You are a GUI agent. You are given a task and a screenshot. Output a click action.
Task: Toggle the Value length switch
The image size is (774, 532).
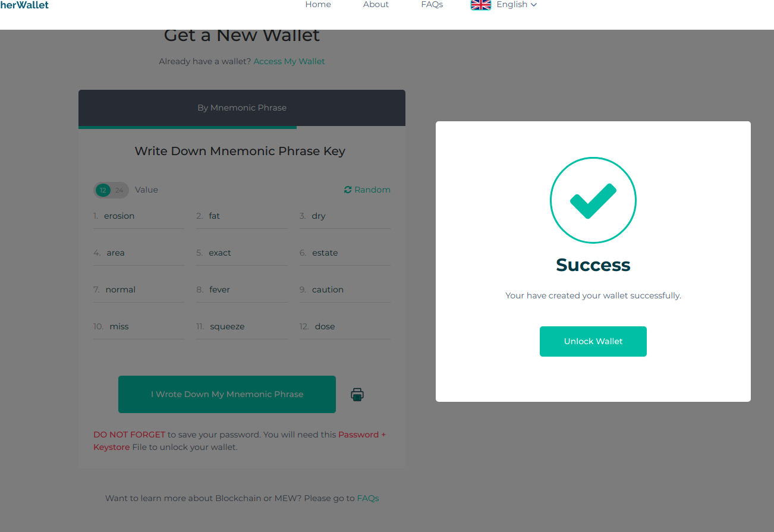point(111,190)
